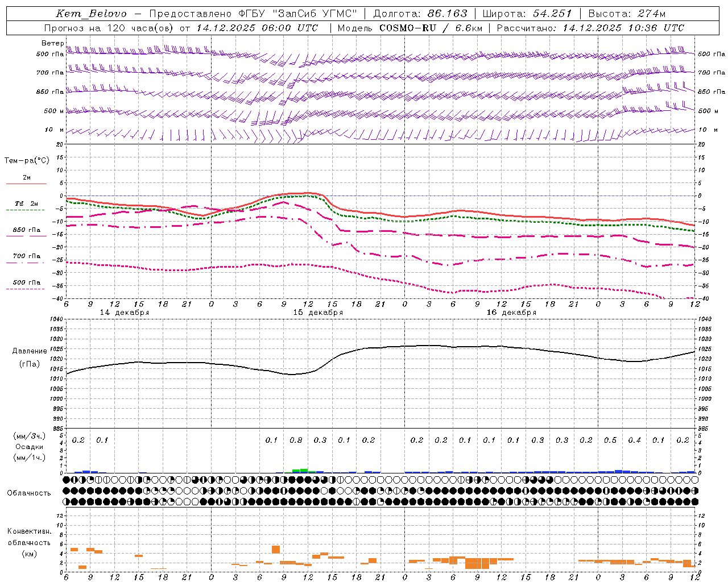Click the 0.5 precipitation amount value

click(x=610, y=440)
